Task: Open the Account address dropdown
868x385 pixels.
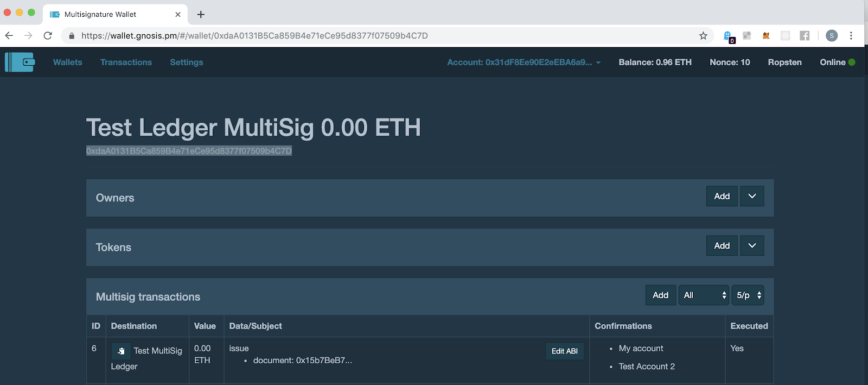Action: [x=524, y=62]
